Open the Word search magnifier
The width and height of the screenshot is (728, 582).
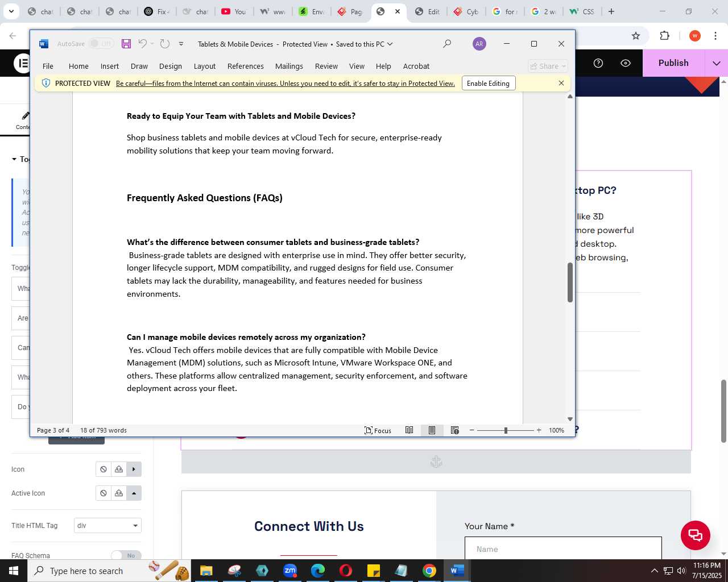pyautogui.click(x=447, y=44)
